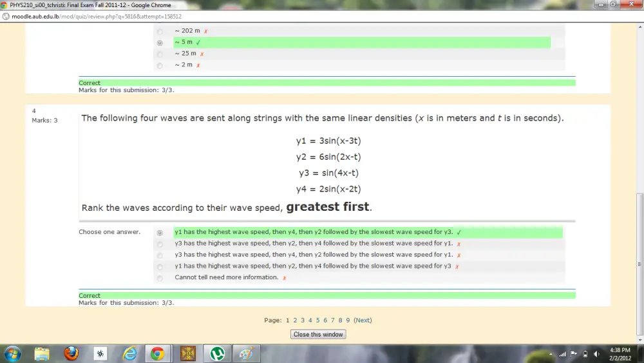
Task: Select the ~ 5 m radio button
Action: [160, 43]
